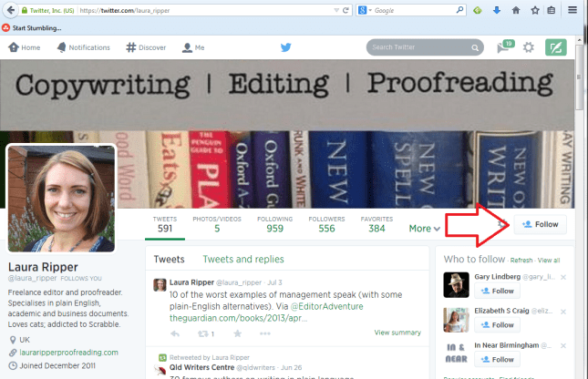Open Photos/Videos 5 count
This screenshot has height=379, width=588.
coord(217,224)
